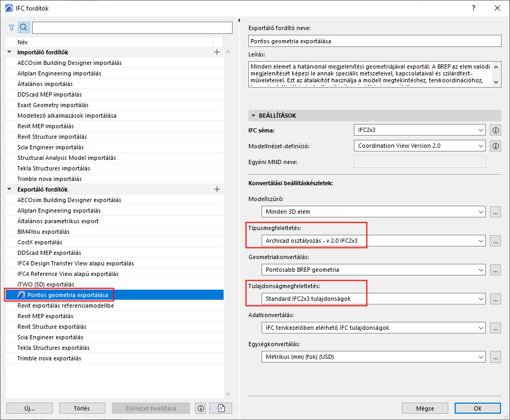Select BIM4You exportálás
Screen dimensions: 510x420
[x=115, y=232]
